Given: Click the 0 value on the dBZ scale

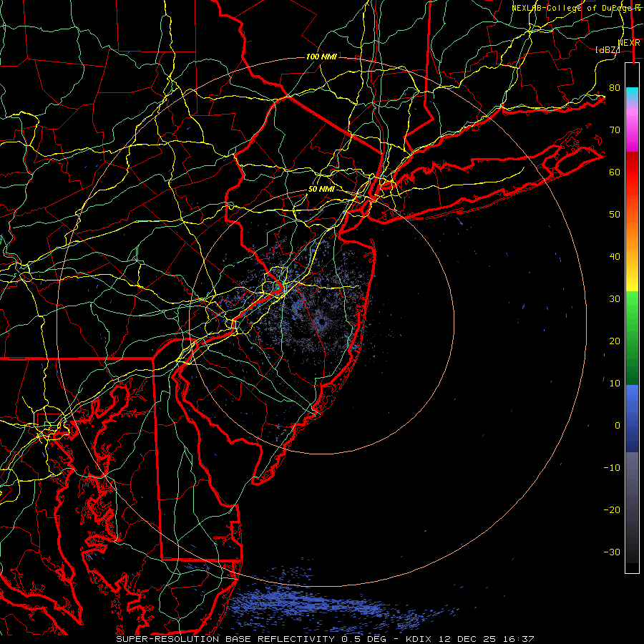Looking at the screenshot, I should click(x=618, y=426).
